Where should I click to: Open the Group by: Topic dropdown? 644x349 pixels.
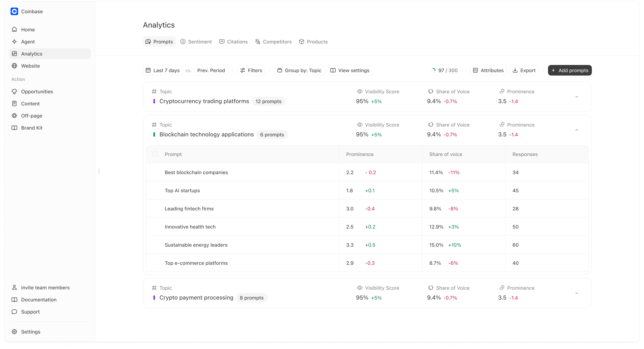299,70
